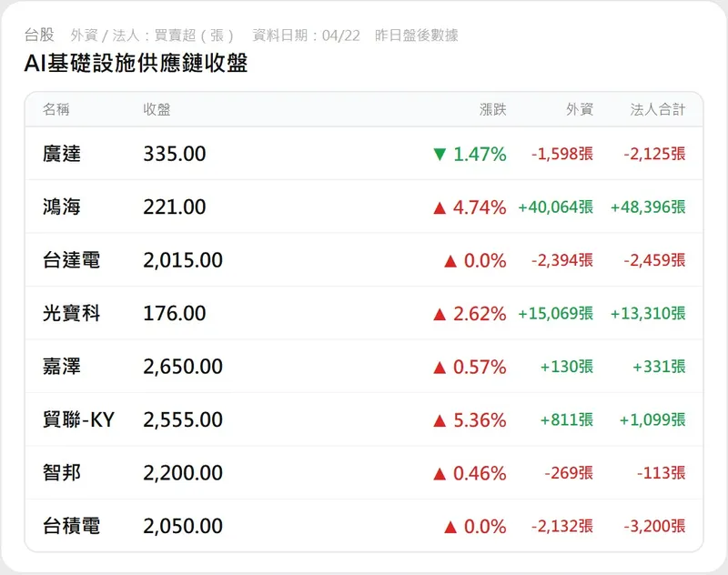Select the 台積電 stock name
Image resolution: width=728 pixels, height=575 pixels.
(71, 527)
